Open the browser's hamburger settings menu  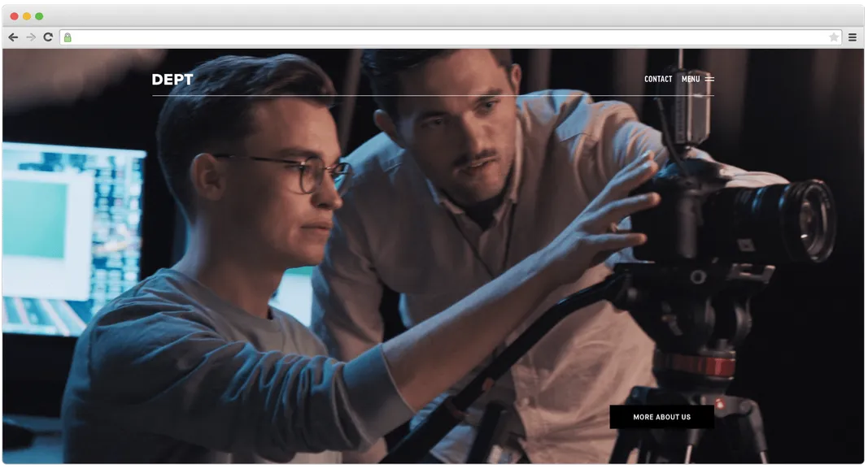tap(853, 37)
